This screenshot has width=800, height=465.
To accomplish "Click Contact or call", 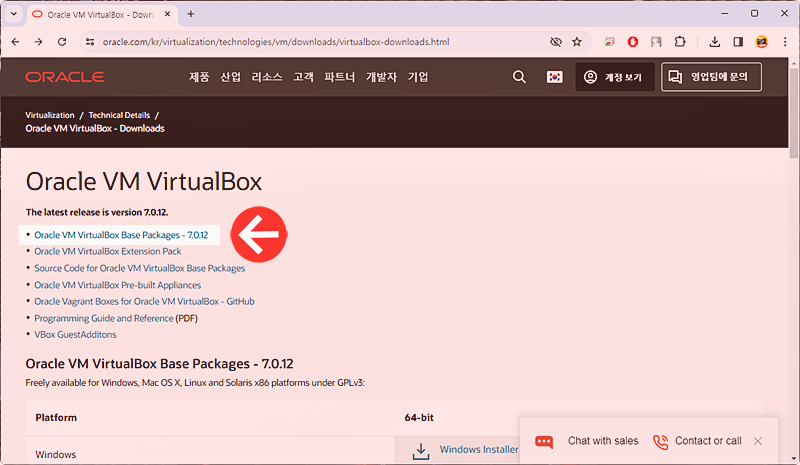I will (708, 440).
